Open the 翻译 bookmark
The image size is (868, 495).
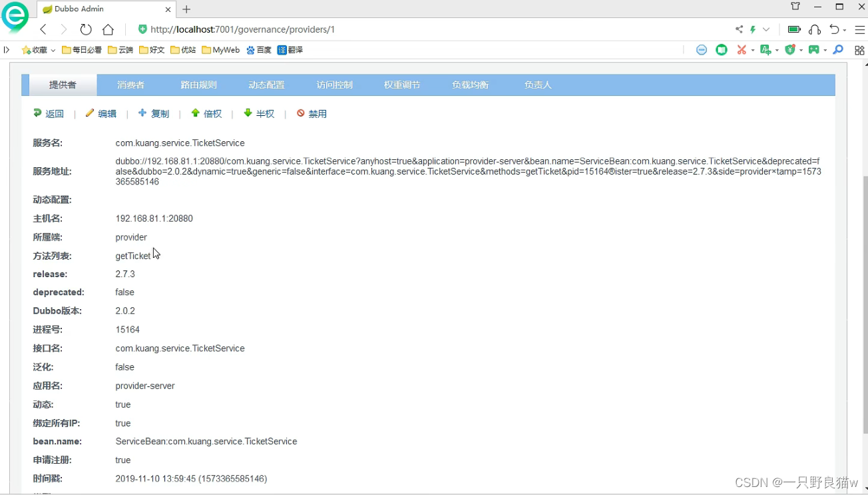pyautogui.click(x=290, y=50)
